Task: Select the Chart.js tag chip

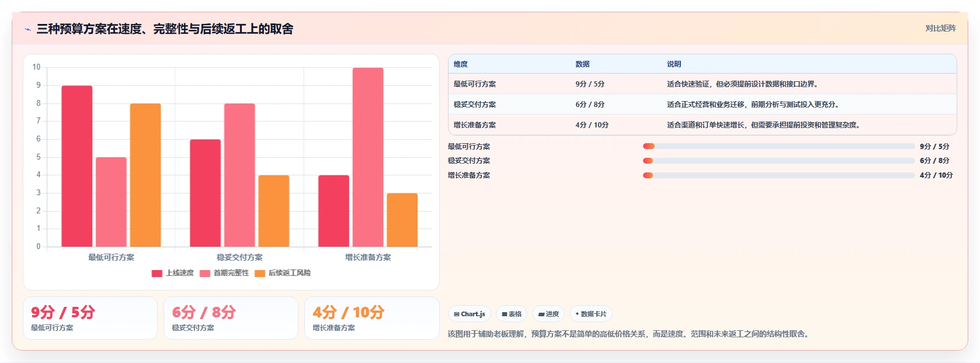Action: pos(470,314)
